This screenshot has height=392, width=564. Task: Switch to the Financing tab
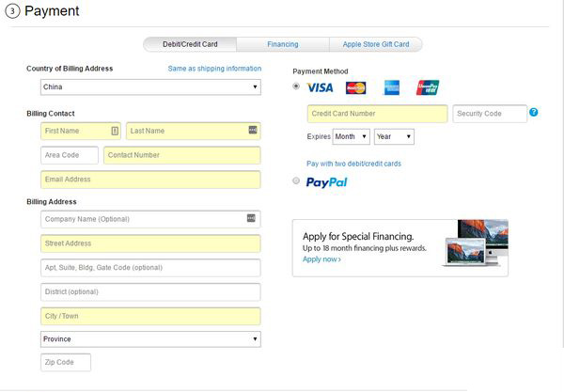[282, 44]
